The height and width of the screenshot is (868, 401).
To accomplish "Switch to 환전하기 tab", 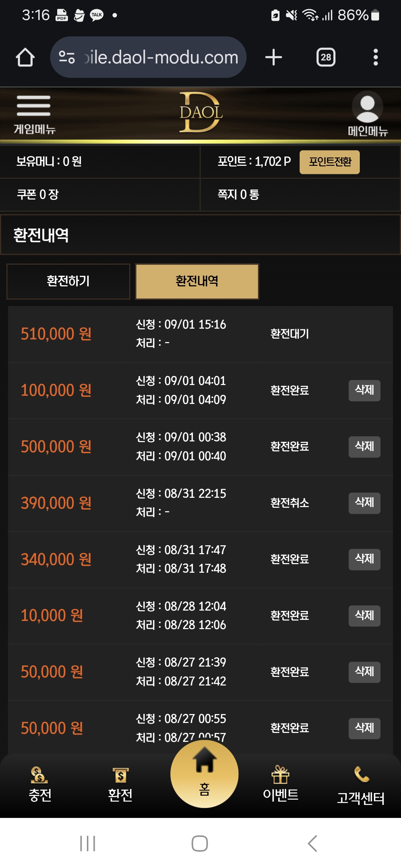I will click(x=68, y=282).
